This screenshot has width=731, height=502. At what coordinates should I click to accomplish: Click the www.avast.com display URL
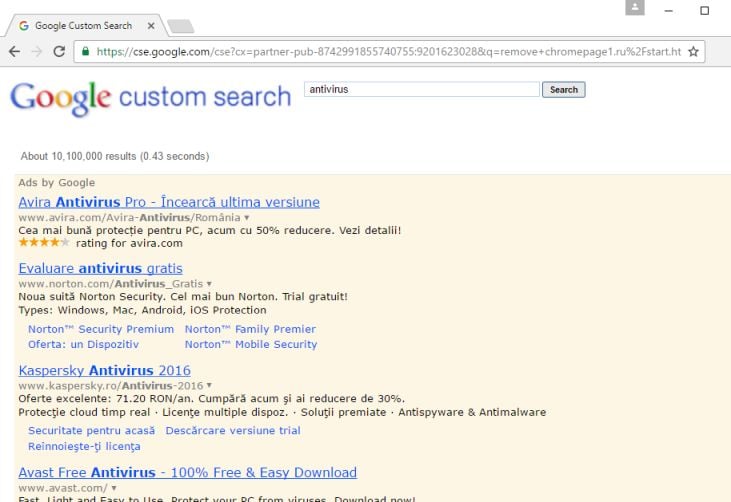tap(63, 488)
